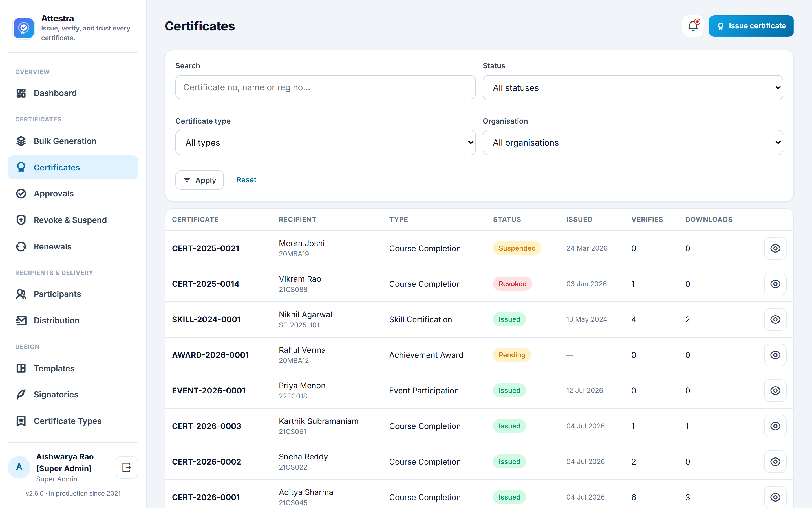Click recipient name Karthik Subramaniam
This screenshot has height=508, width=812.
click(318, 421)
